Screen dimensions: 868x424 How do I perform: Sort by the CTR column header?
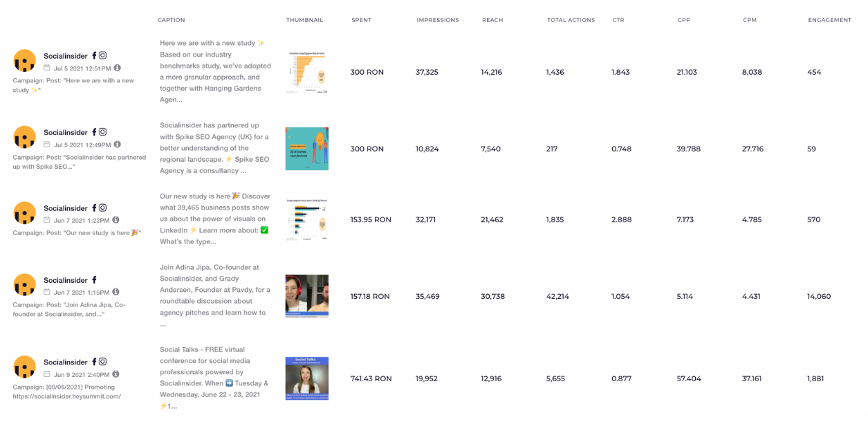[x=618, y=20]
